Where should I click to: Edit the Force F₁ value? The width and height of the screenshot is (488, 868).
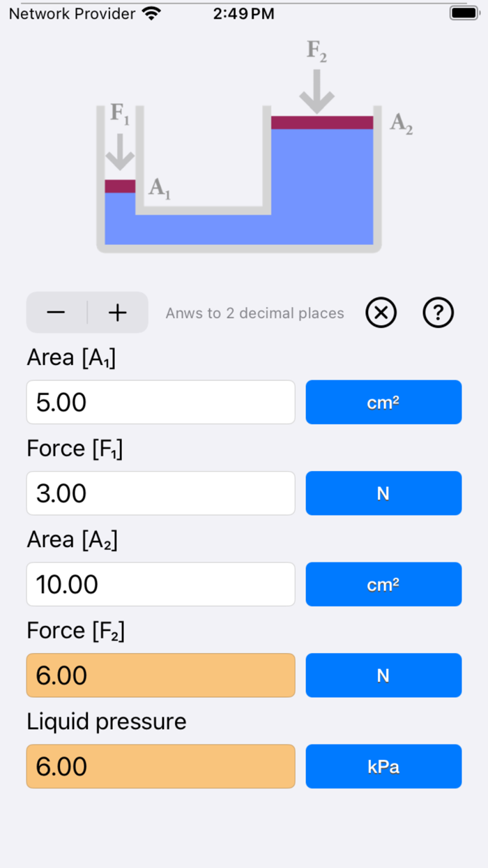click(160, 493)
